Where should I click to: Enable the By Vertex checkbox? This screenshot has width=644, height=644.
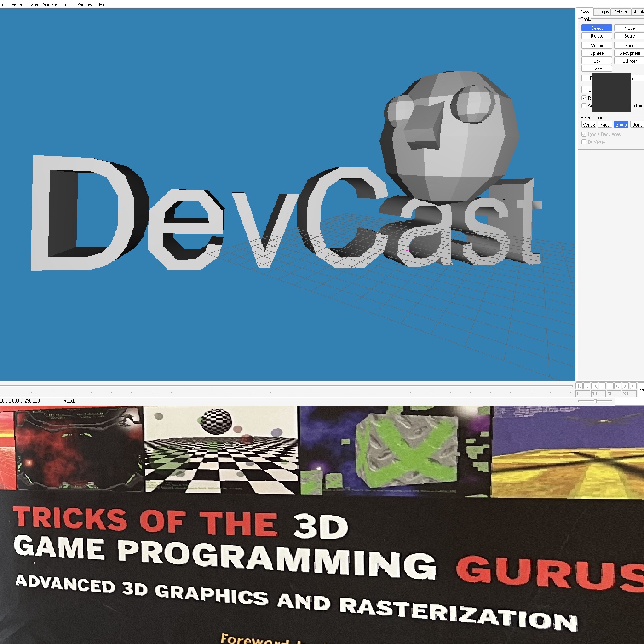(584, 142)
